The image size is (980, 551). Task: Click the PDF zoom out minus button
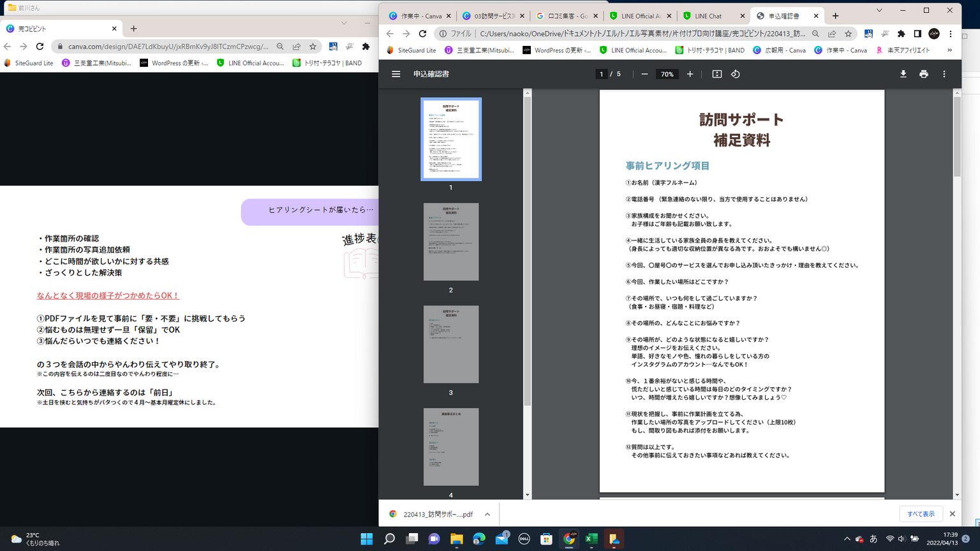[x=644, y=74]
